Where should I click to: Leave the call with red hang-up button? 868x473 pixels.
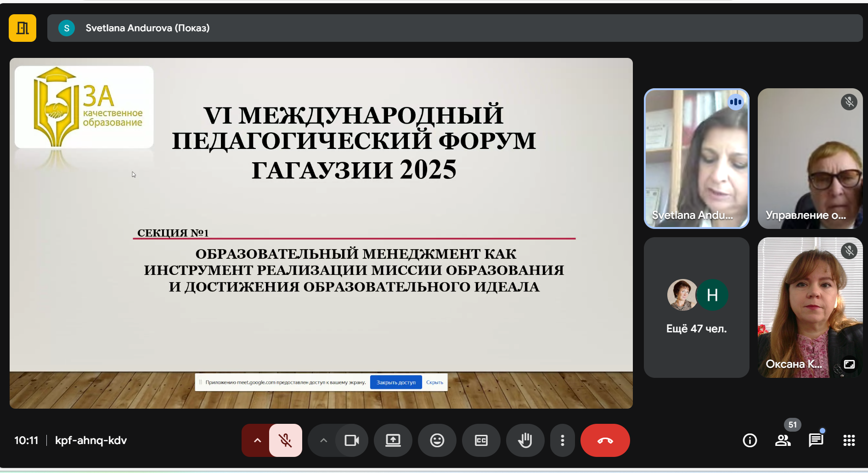pos(605,440)
